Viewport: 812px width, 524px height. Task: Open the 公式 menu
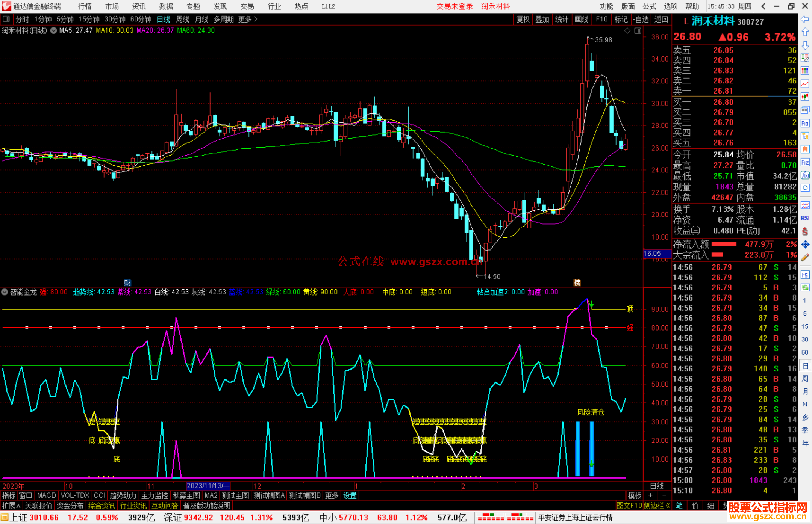(649, 6)
